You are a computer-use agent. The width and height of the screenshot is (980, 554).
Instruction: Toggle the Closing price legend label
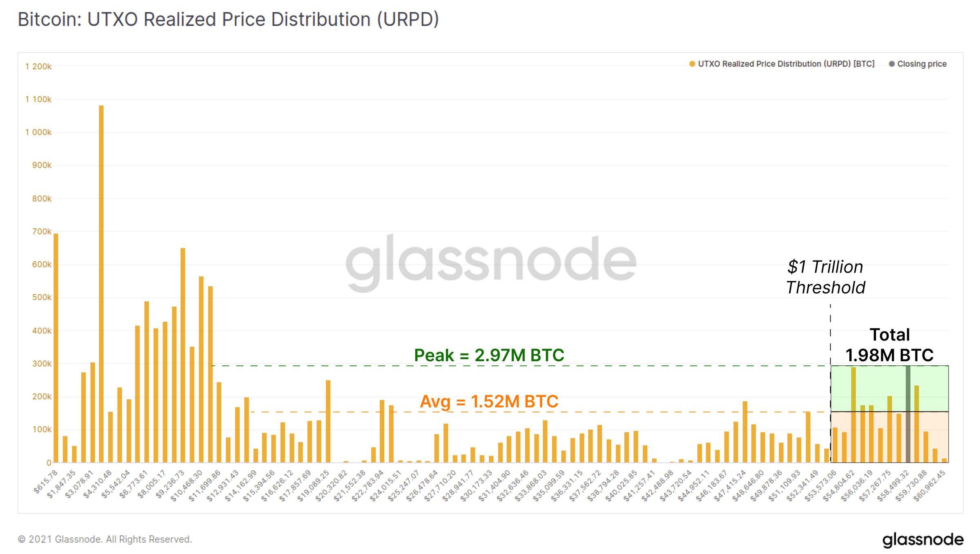(x=922, y=64)
